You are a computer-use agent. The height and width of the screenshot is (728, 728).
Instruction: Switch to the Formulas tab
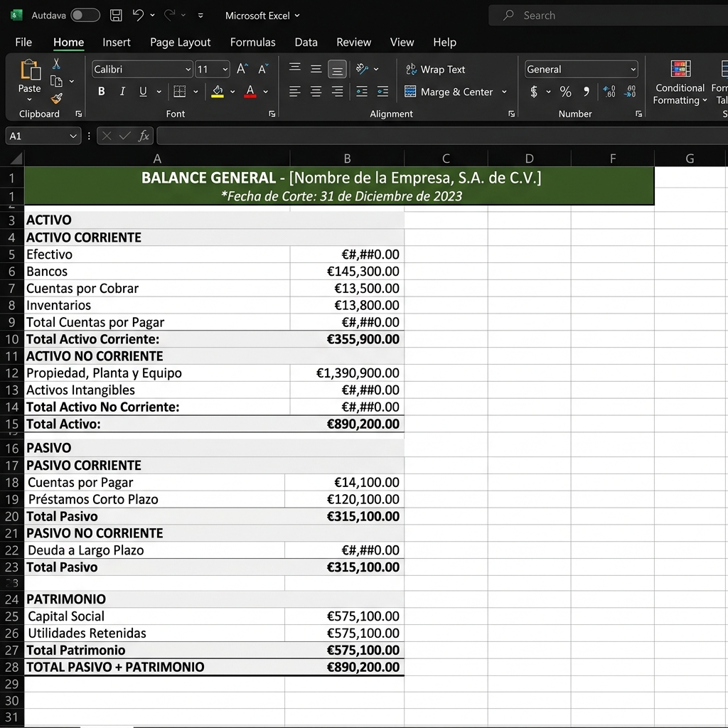pos(252,42)
